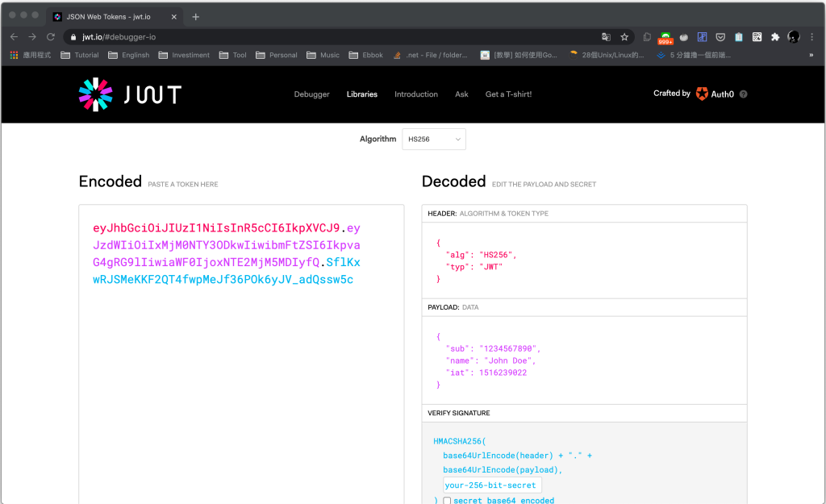Open a new browser tab
The image size is (826, 504).
[195, 17]
